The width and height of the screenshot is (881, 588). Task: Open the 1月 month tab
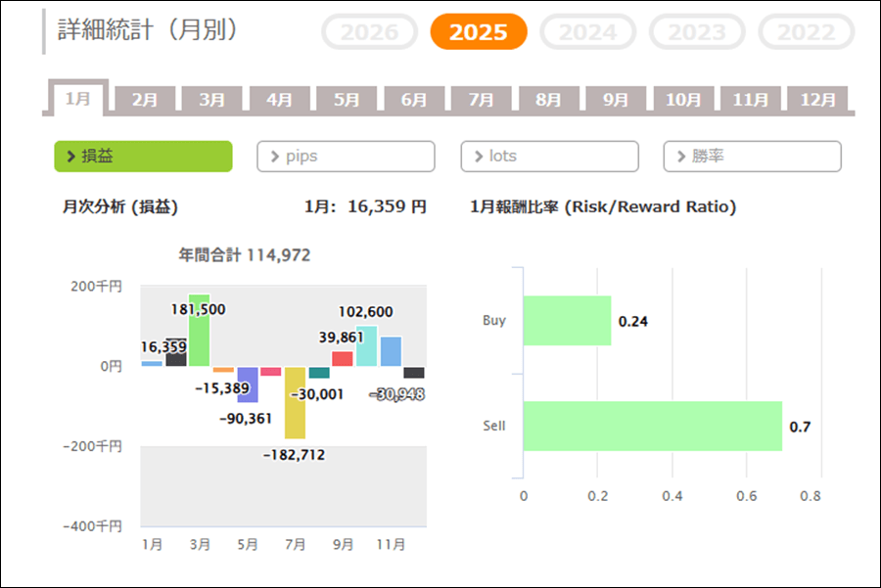pos(78,99)
